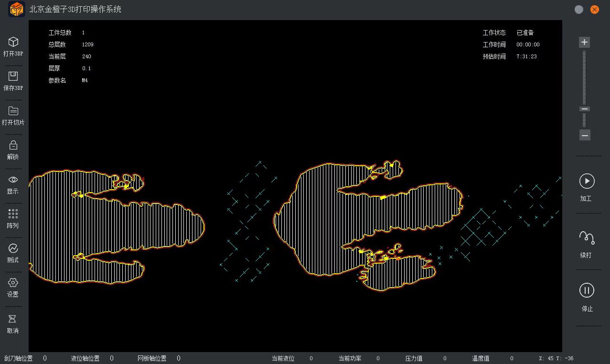This screenshot has height=364, width=610.
Task: Open the array grid tool
Action: tap(13, 214)
